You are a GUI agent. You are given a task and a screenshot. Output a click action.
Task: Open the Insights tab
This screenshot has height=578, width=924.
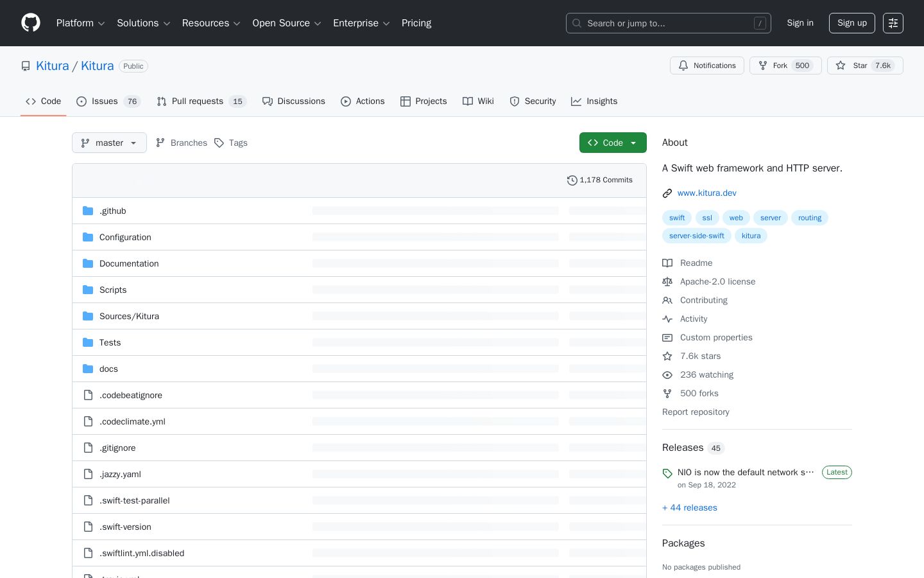594,101
